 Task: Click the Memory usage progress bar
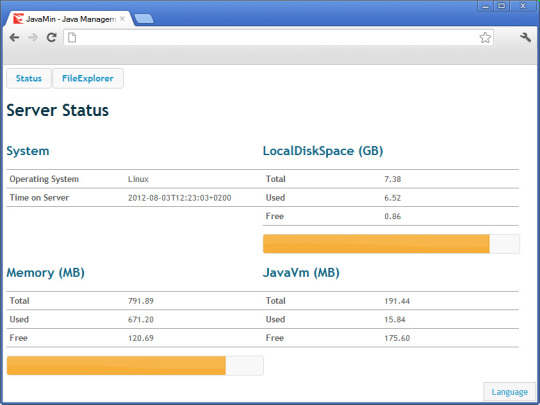(135, 365)
